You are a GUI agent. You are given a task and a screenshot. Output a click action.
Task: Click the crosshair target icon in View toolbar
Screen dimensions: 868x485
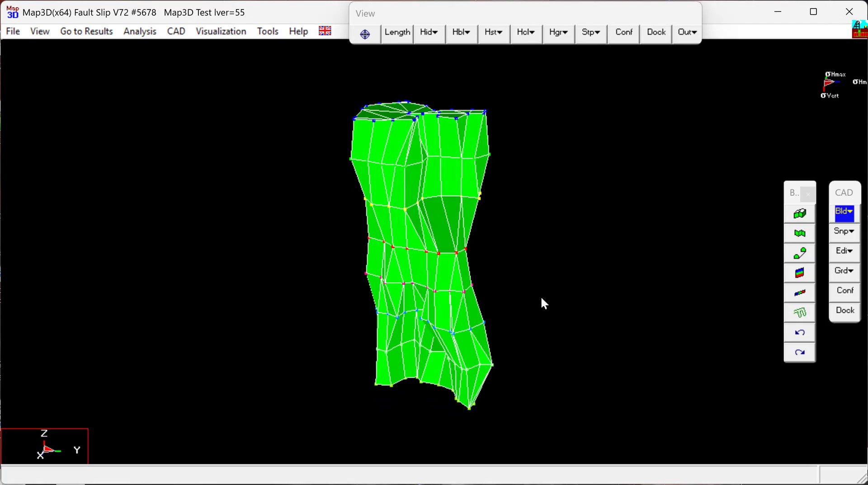tap(365, 34)
